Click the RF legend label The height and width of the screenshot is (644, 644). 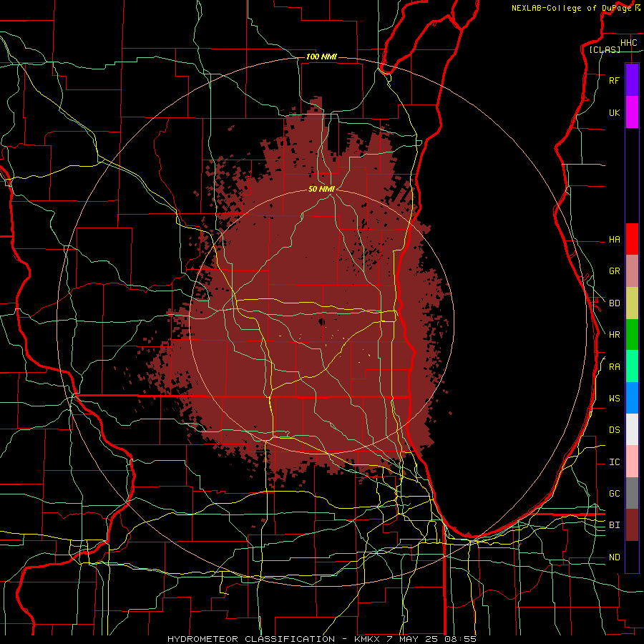tap(614, 81)
